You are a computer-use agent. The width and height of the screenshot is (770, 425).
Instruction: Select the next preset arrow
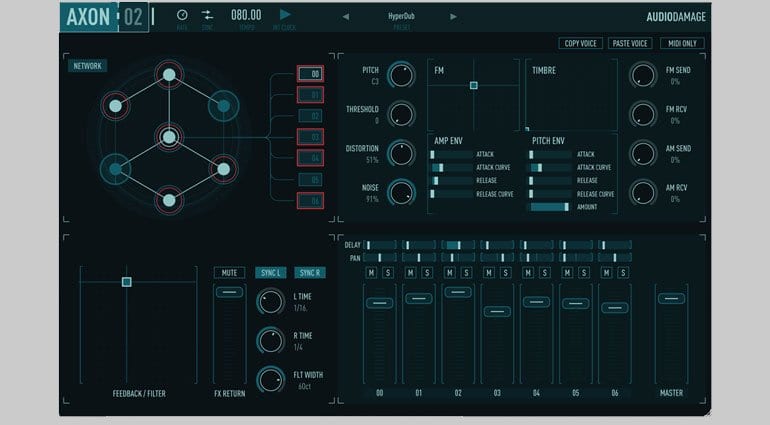(453, 17)
